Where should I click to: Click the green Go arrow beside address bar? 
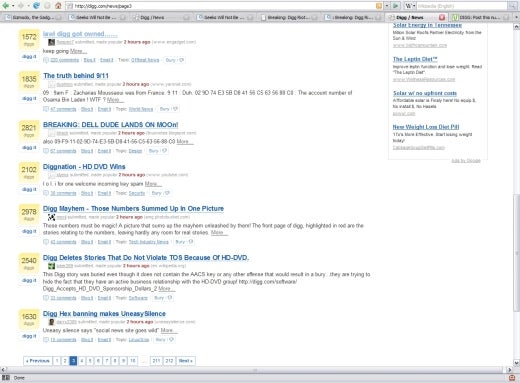pos(395,6)
